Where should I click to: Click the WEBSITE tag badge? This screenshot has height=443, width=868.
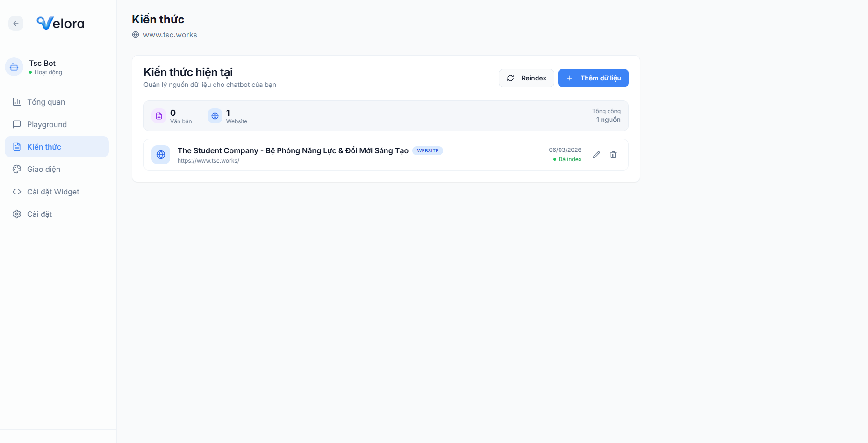point(428,150)
